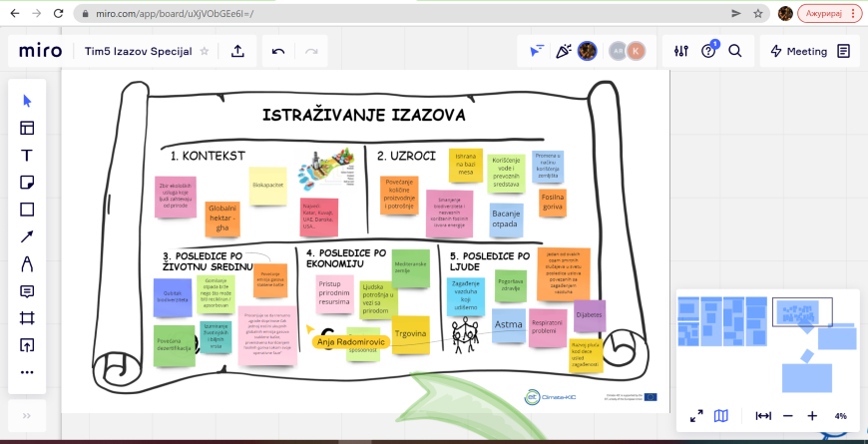The width and height of the screenshot is (868, 444).
Task: Star the Tim5 Izazov Specijal board
Action: coord(205,51)
